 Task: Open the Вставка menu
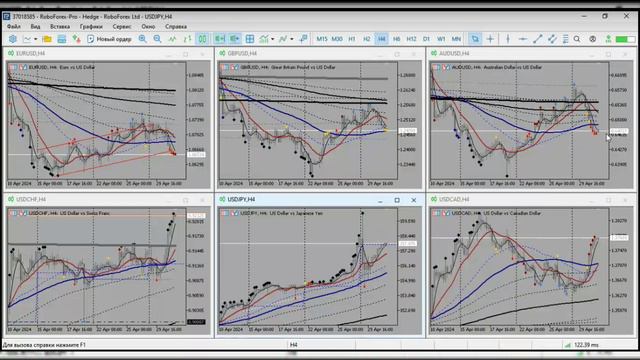tap(60, 27)
